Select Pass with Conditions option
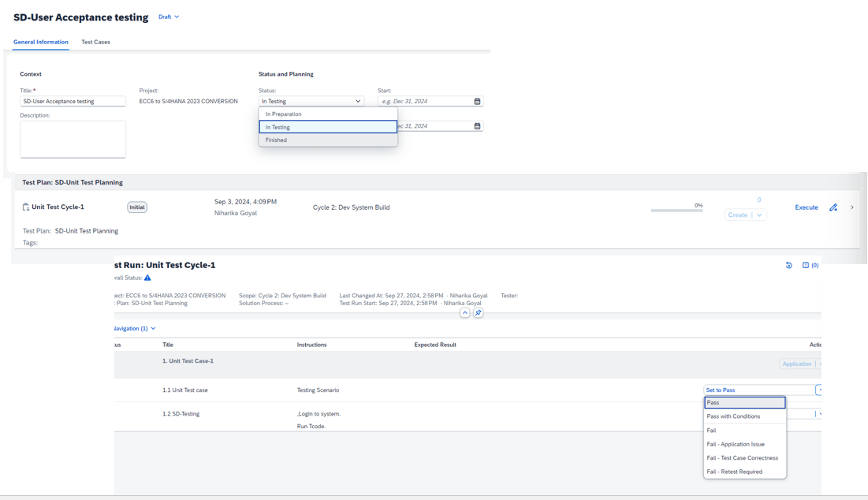The width and height of the screenshot is (868, 500). tap(734, 416)
